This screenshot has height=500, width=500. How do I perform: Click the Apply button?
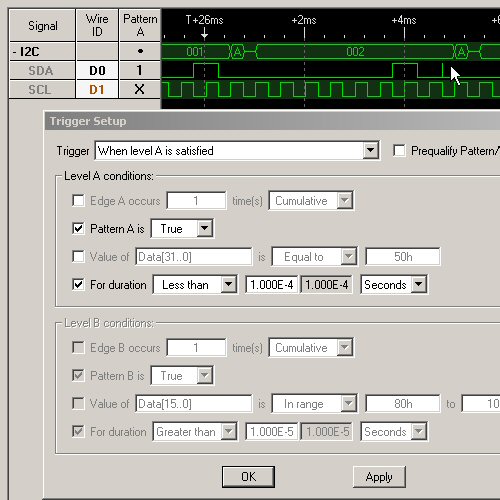pos(379,477)
